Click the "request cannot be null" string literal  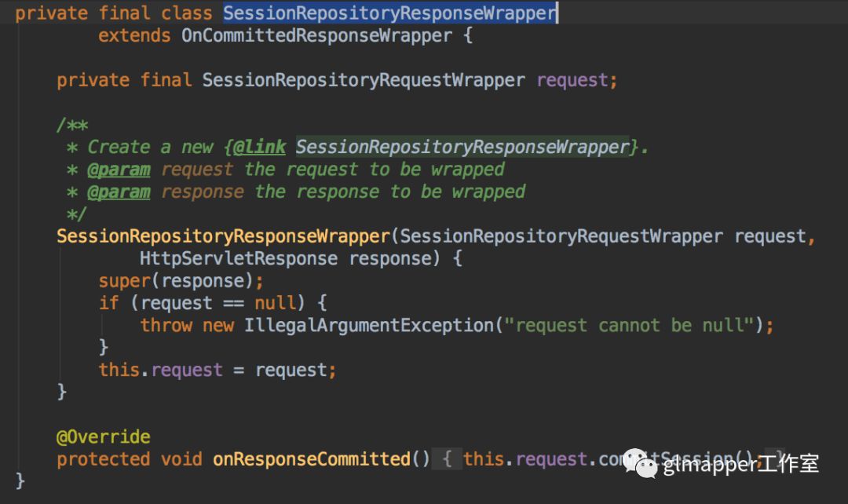point(629,326)
